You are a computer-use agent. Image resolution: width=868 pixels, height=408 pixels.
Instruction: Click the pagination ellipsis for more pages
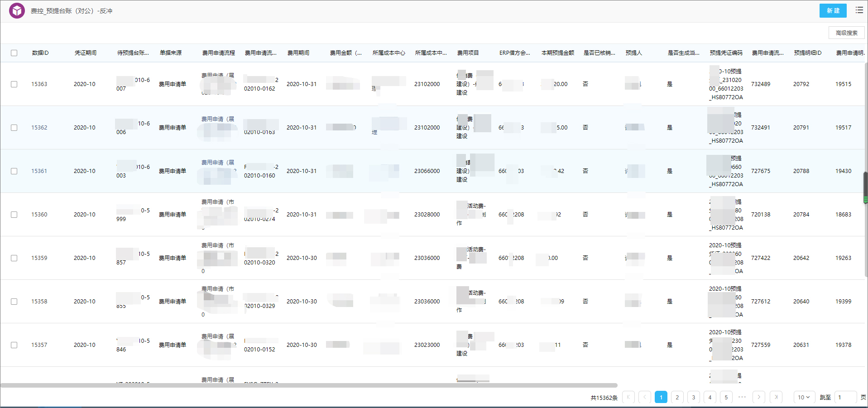coord(742,397)
